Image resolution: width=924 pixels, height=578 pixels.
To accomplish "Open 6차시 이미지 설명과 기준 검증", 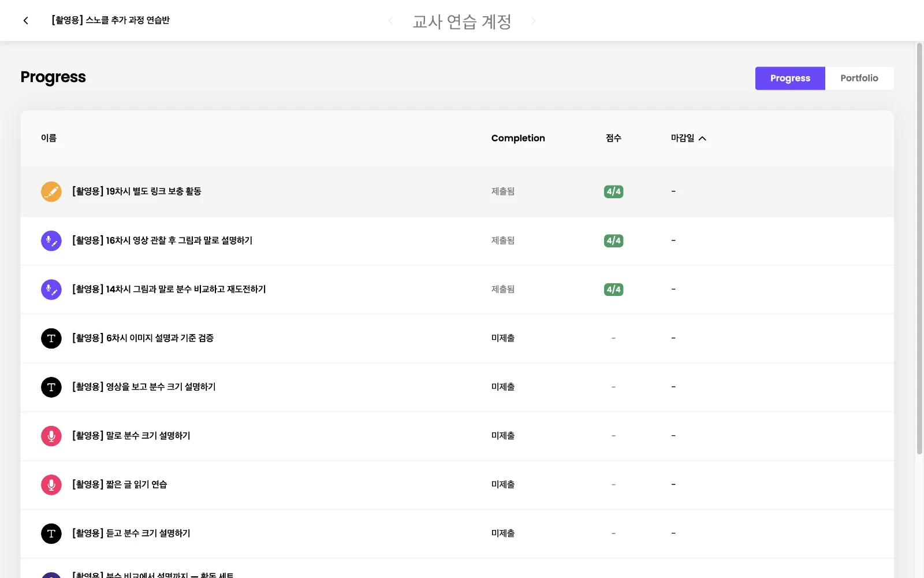I will tap(143, 338).
